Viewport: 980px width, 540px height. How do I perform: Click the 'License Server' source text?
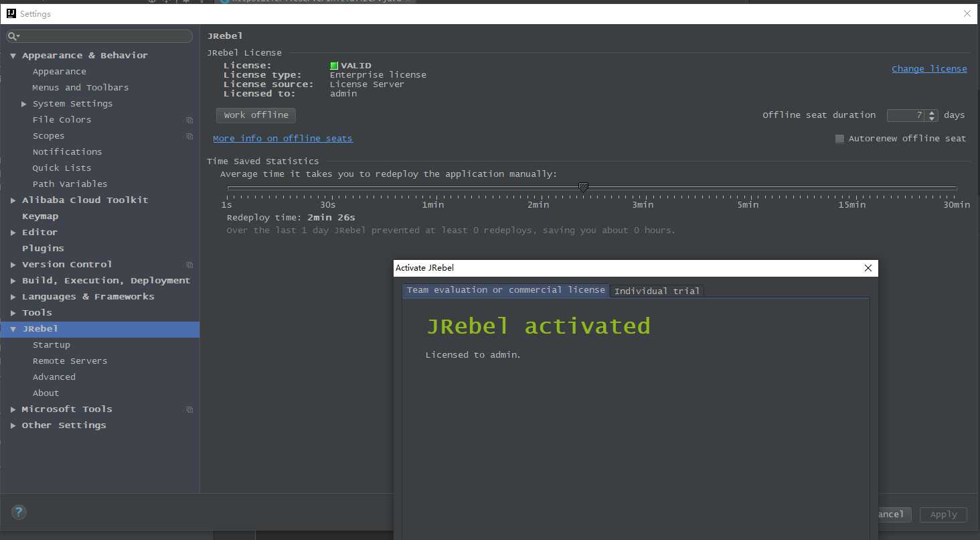coord(367,84)
